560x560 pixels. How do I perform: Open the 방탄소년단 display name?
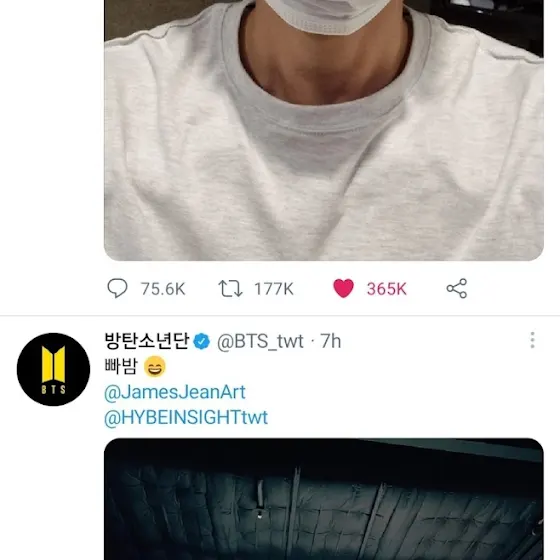(147, 341)
